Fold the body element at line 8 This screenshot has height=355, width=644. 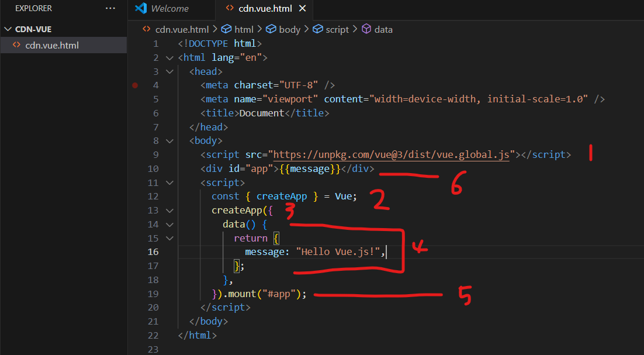tap(169, 141)
